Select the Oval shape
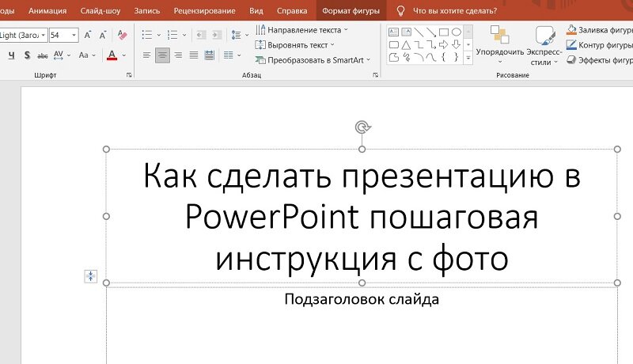The image size is (633, 364). point(457,32)
